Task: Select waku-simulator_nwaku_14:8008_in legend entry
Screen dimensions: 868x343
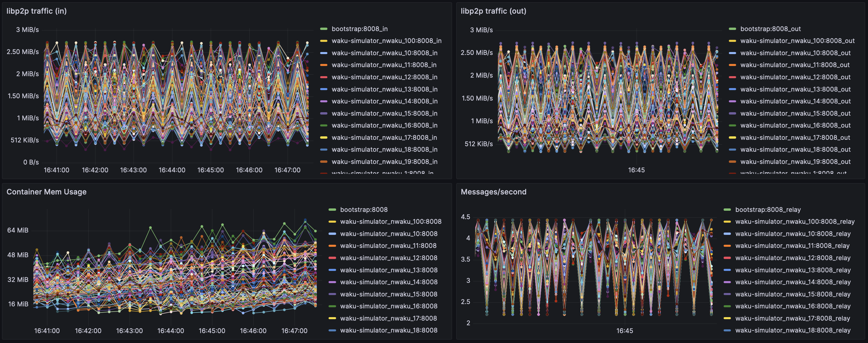Action: (x=384, y=101)
